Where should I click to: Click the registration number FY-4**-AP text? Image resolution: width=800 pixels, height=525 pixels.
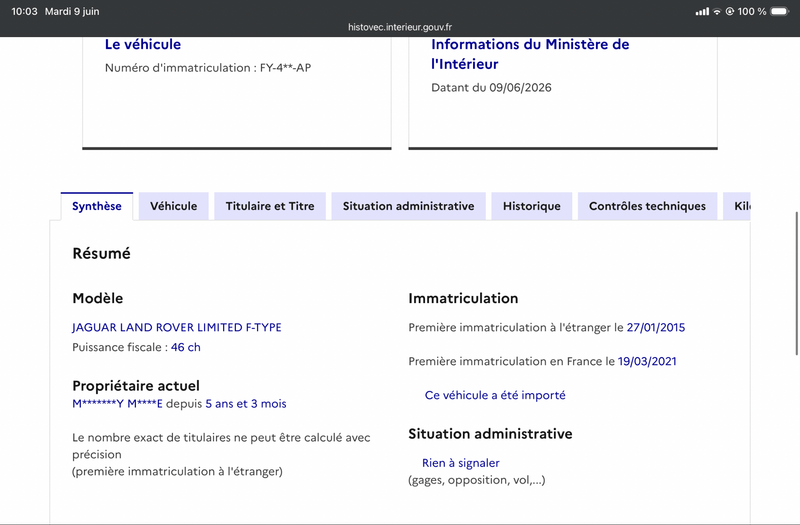click(x=285, y=68)
